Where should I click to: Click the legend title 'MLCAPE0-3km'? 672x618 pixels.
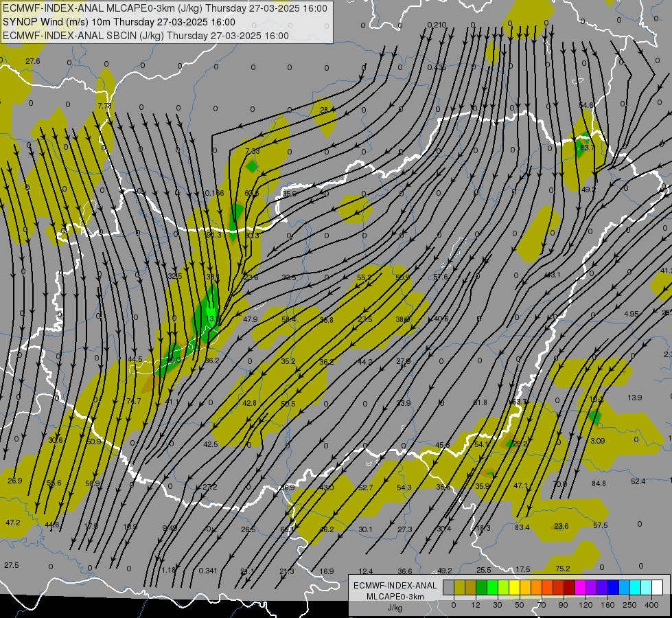(x=395, y=597)
